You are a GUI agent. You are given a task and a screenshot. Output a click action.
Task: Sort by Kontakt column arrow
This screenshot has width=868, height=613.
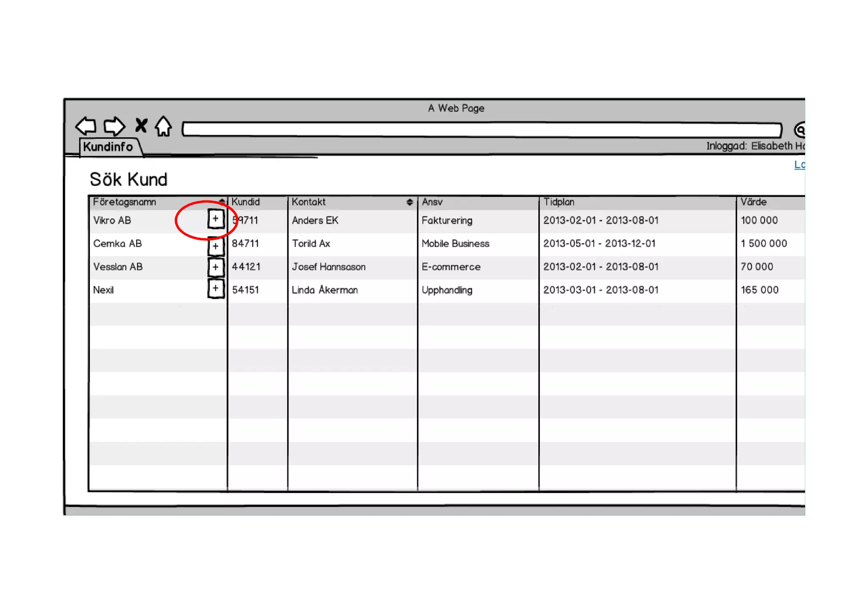409,202
